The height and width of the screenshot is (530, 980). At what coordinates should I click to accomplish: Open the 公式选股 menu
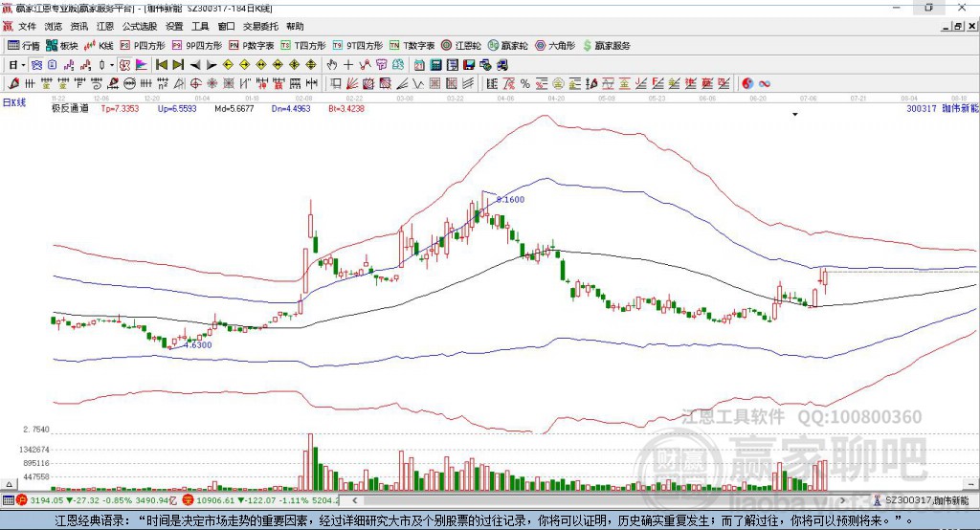[140, 26]
